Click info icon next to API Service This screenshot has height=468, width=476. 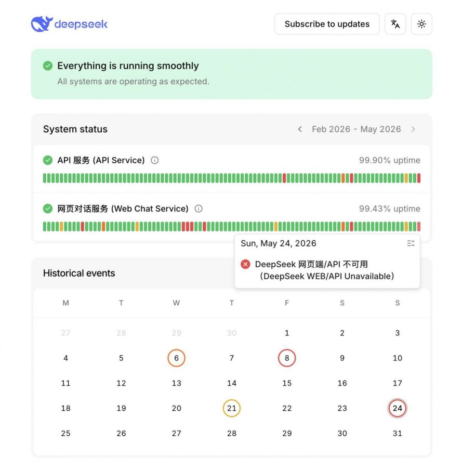tap(154, 160)
